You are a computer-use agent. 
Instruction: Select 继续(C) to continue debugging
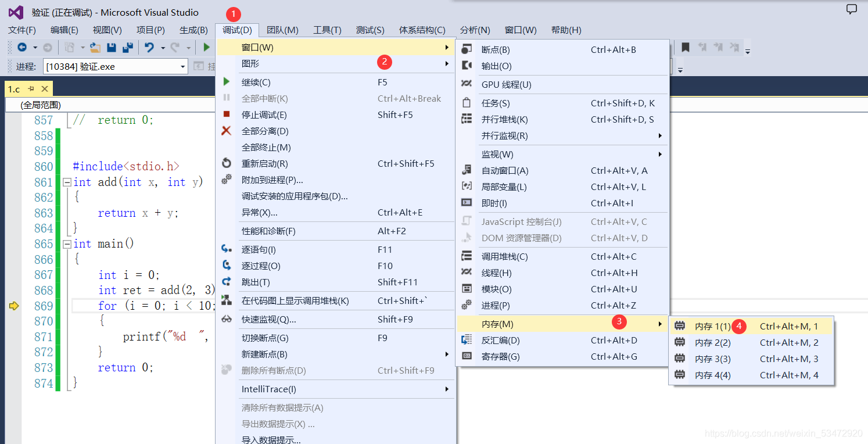pos(335,82)
